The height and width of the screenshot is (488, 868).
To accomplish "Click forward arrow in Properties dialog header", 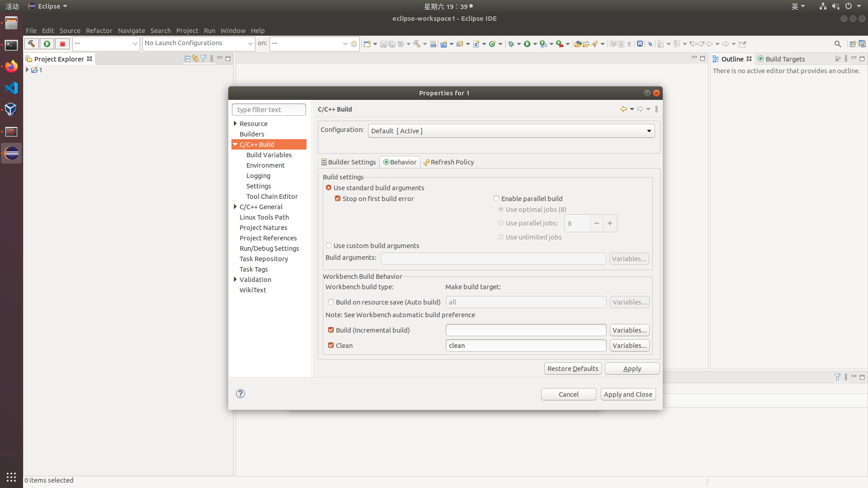I will pos(640,109).
